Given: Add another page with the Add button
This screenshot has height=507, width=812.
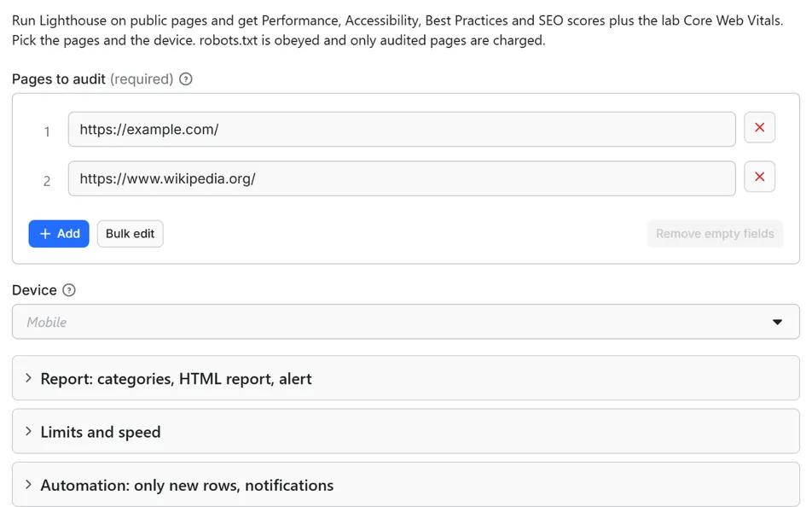Looking at the screenshot, I should point(59,234).
